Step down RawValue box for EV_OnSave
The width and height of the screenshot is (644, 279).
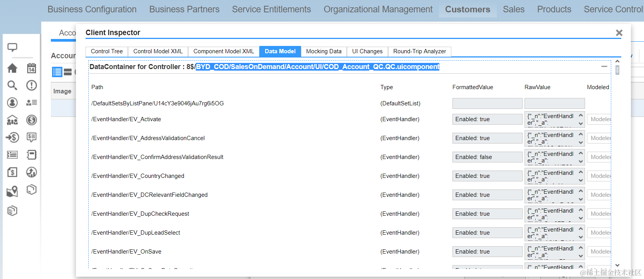(581, 256)
